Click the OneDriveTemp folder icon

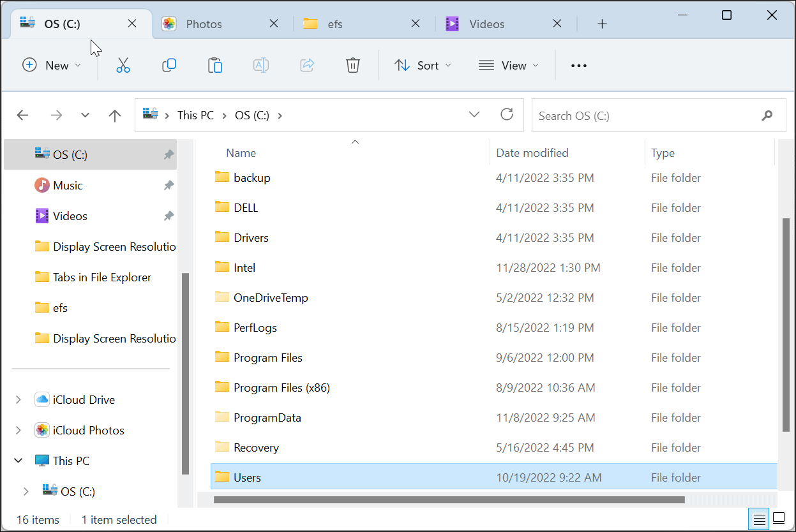[222, 297]
